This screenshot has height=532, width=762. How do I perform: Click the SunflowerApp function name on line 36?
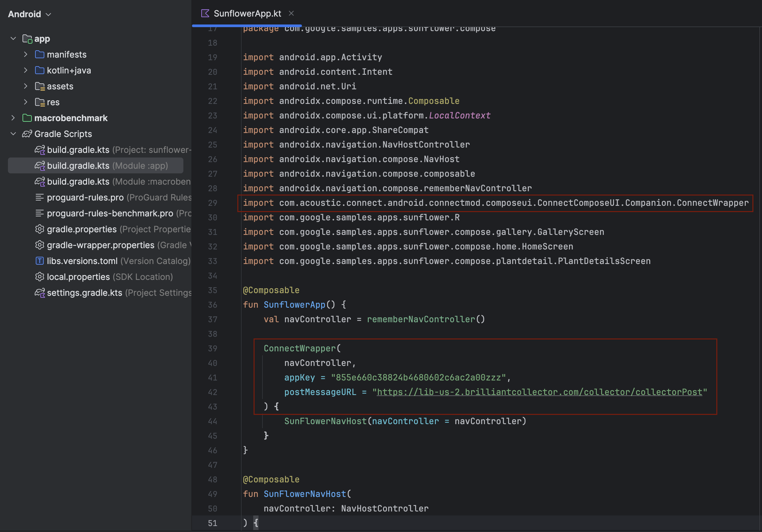pyautogui.click(x=294, y=305)
